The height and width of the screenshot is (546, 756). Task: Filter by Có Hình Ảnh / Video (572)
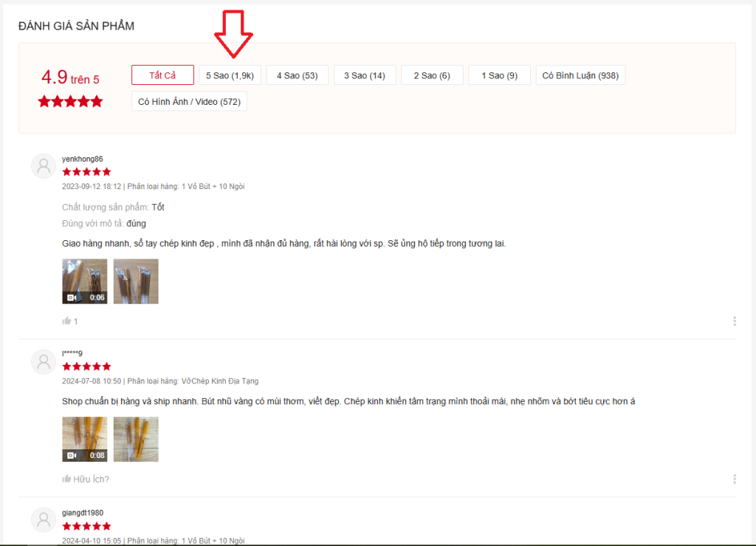[189, 101]
